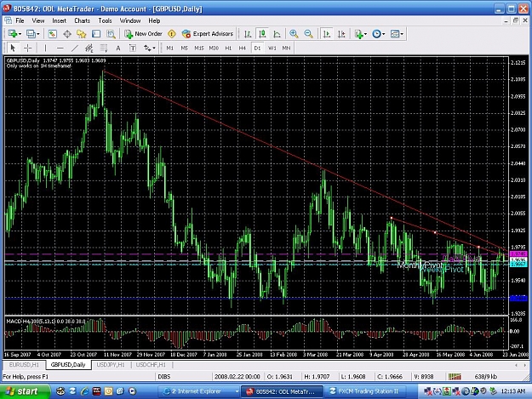Switch to H1 timeframe
This screenshot has height=399, width=532.
point(228,48)
